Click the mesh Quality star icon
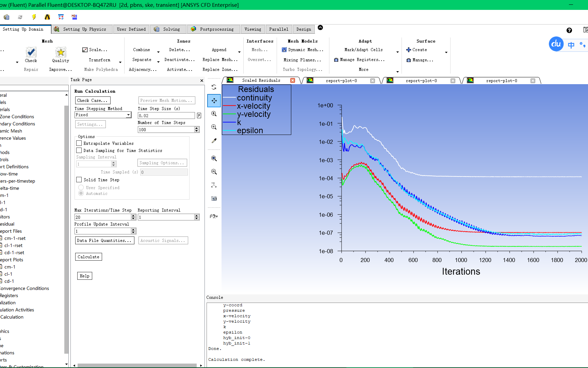Image resolution: width=588 pixels, height=368 pixels. (x=61, y=52)
